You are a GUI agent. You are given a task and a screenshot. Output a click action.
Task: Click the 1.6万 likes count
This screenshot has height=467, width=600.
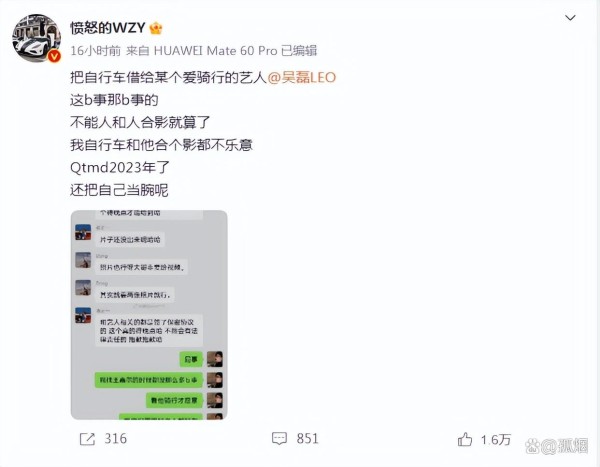click(496, 439)
